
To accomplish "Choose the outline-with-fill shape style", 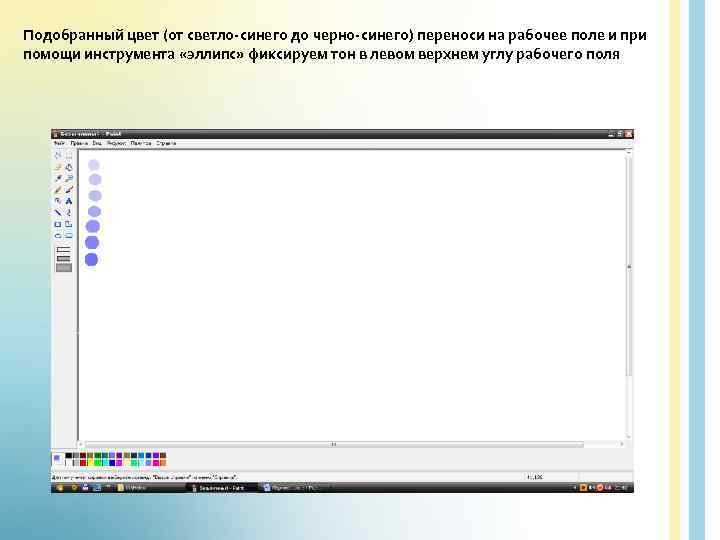I will tap(63, 259).
